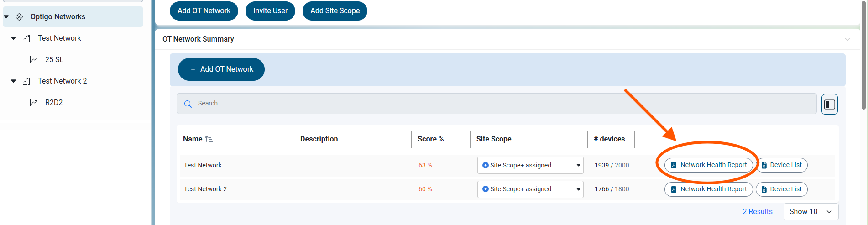Click the building icon beside Test Network

coord(26,38)
